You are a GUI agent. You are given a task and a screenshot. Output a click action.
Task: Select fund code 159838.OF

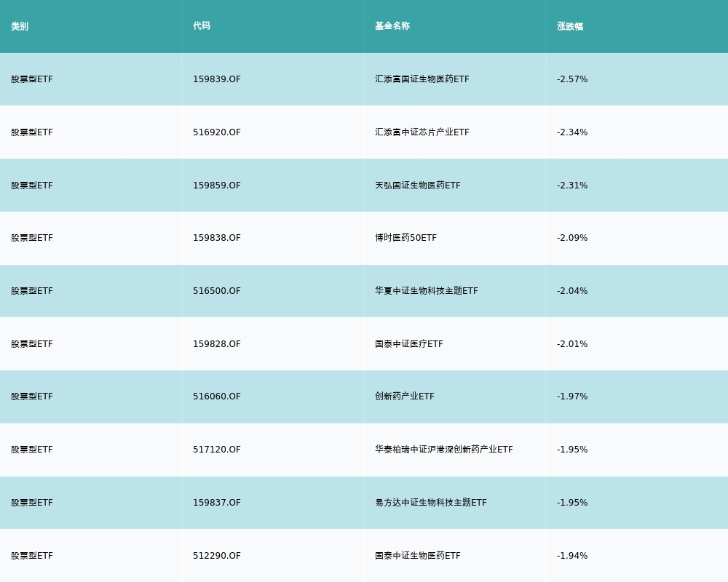pos(217,238)
